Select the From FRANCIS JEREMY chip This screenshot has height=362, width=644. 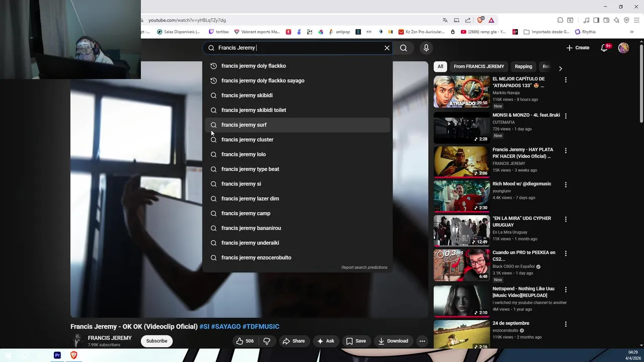[478, 66]
